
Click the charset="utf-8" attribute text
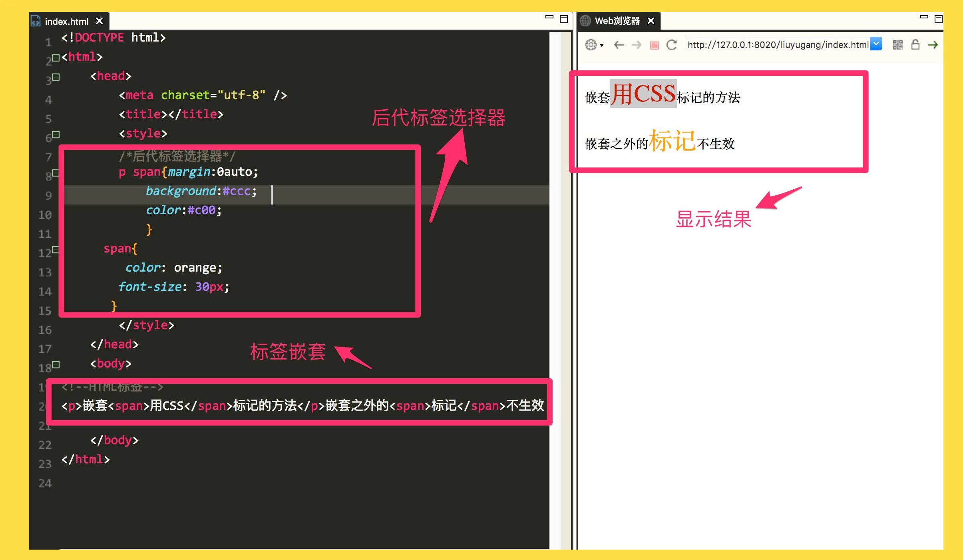click(x=213, y=95)
